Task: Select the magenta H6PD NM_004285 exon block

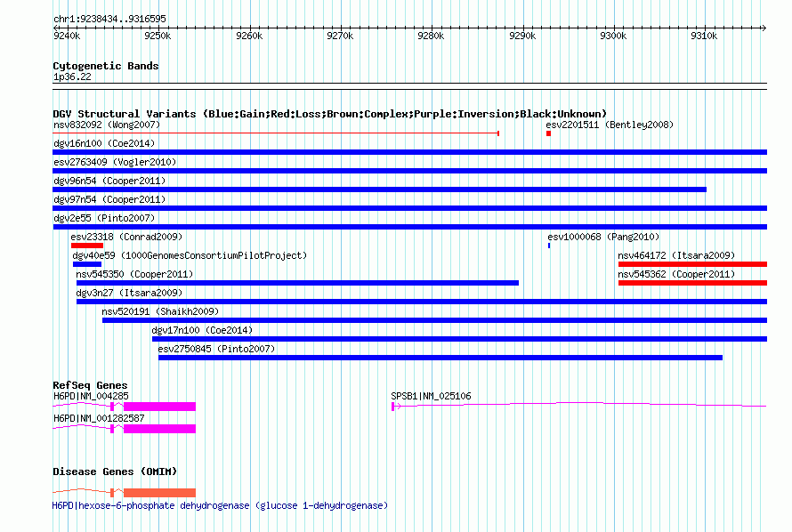Action: point(159,407)
